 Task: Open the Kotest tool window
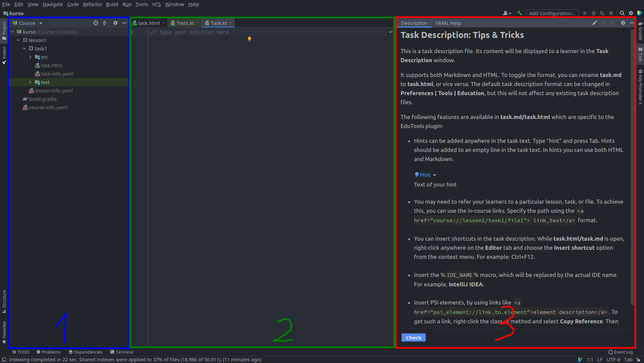click(x=4, y=55)
